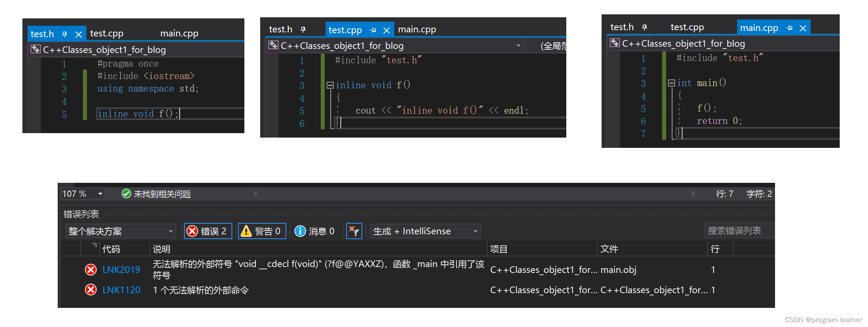Click the small icon column header left of 代码
Viewport: 868px width, 327px height.
point(94,245)
